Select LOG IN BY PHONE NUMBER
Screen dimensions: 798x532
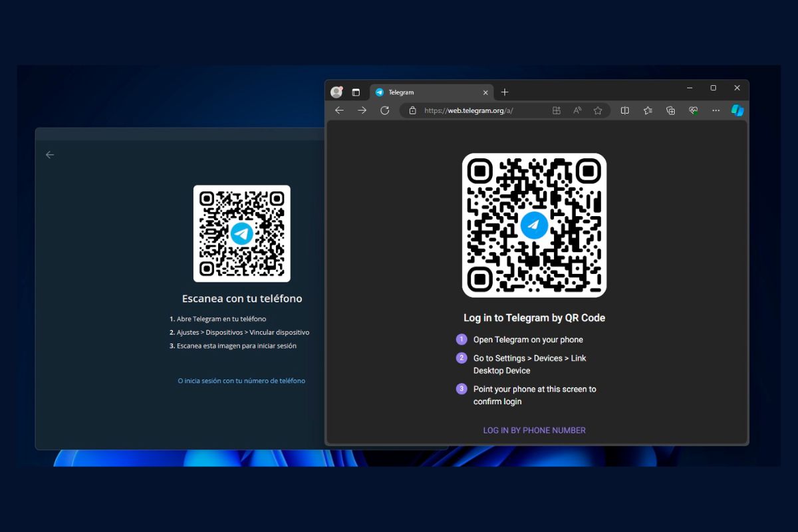click(534, 430)
